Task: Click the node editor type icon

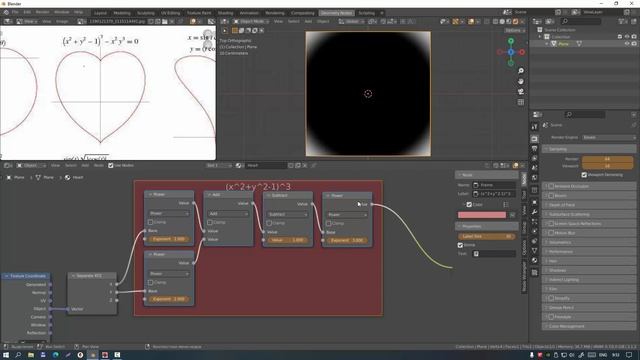Action: coord(7,165)
